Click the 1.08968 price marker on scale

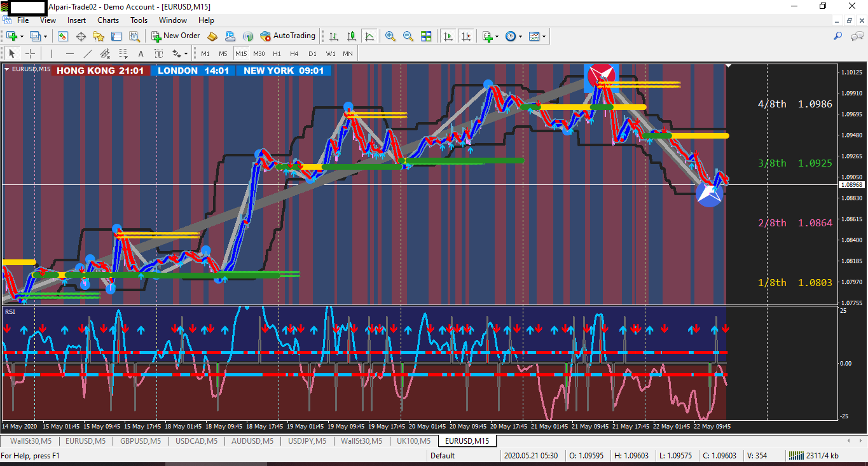pos(851,185)
